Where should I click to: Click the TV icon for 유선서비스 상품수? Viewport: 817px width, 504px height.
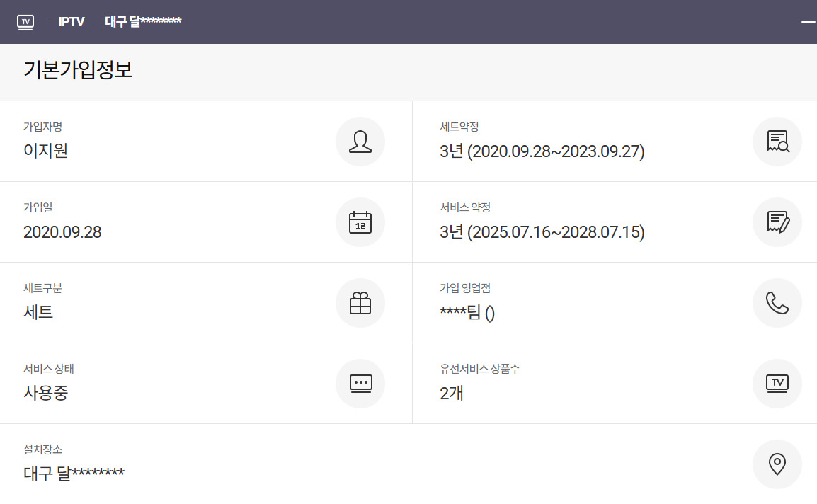(777, 384)
